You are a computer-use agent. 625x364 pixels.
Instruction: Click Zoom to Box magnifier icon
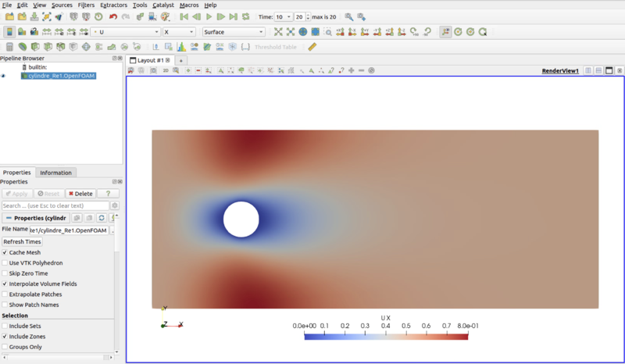click(327, 32)
